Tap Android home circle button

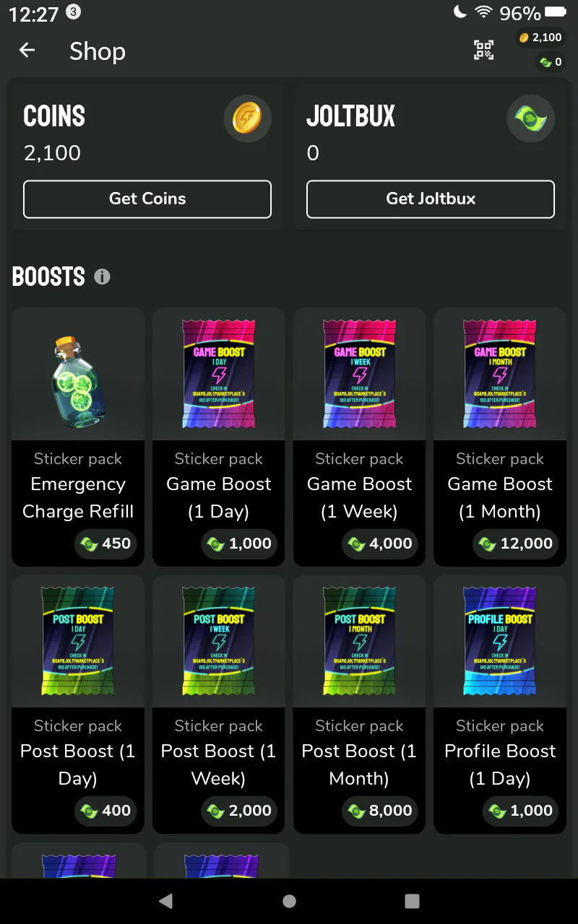(x=289, y=901)
